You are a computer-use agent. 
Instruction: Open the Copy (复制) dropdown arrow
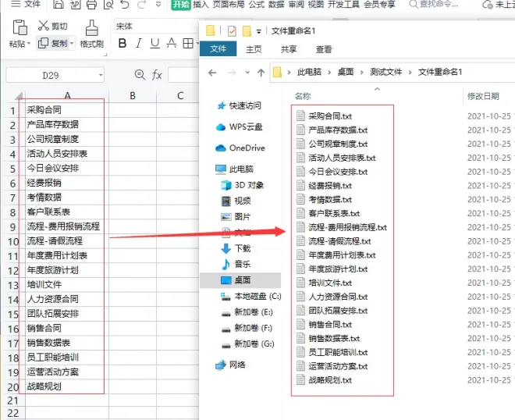(x=72, y=44)
